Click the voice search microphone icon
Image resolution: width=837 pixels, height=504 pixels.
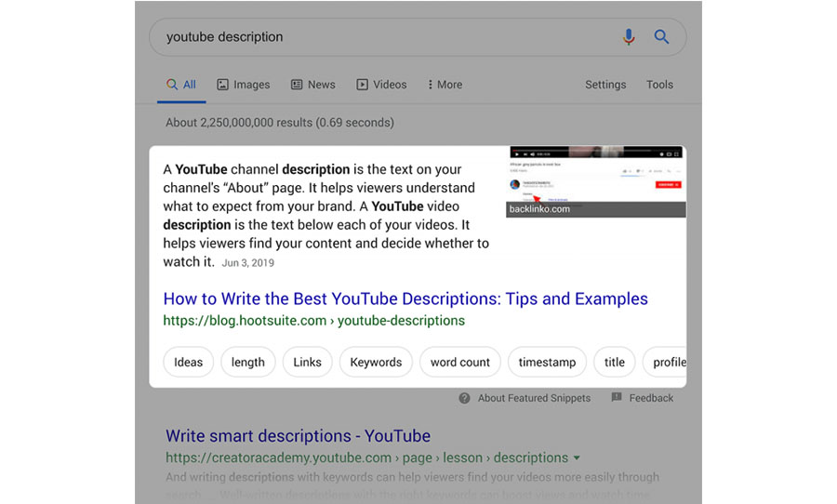point(629,37)
